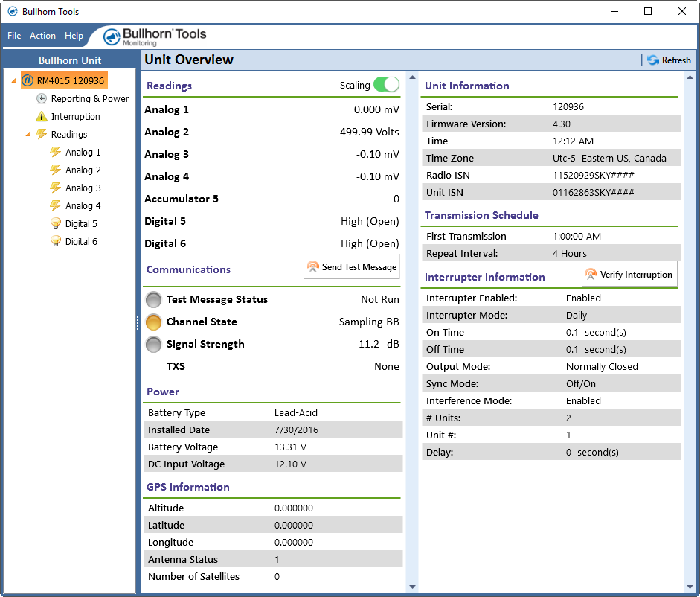Click the Accumulator 5 reading row
The width and height of the screenshot is (700, 597).
click(272, 199)
